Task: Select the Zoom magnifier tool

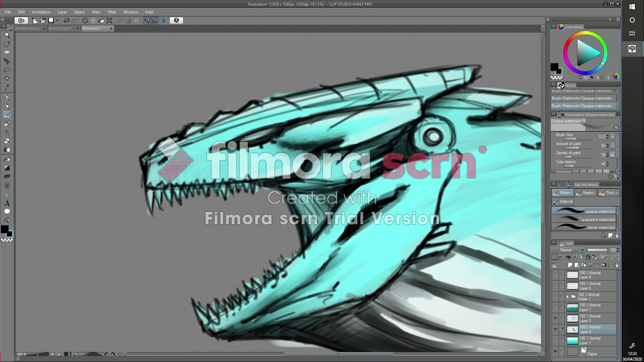Action: [x=7, y=35]
